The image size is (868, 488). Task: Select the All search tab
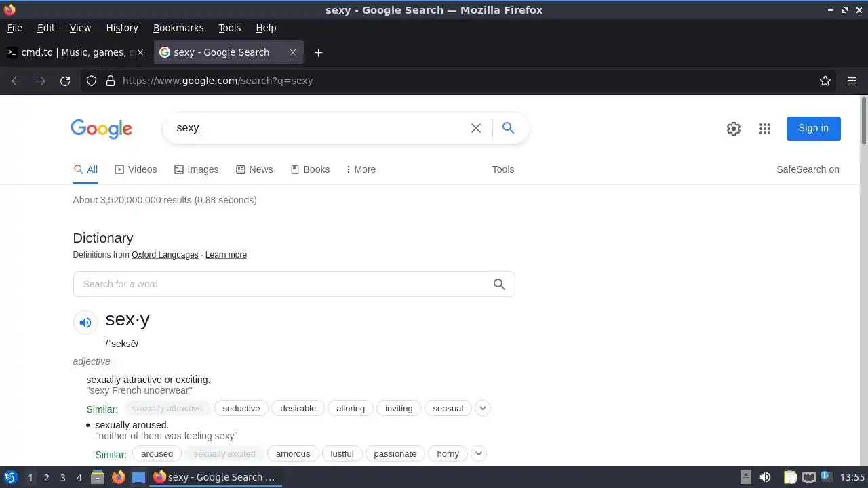click(85, 169)
